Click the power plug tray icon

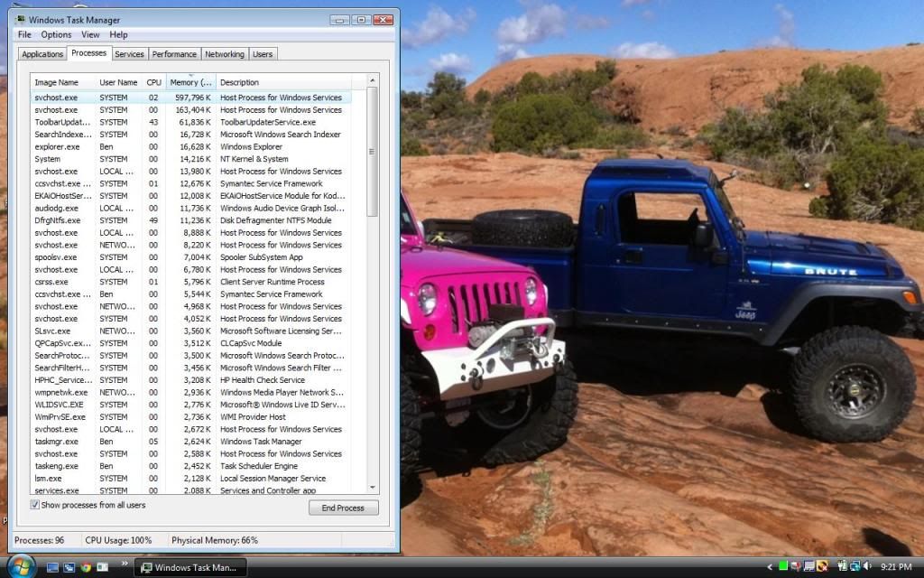pyautogui.click(x=842, y=566)
